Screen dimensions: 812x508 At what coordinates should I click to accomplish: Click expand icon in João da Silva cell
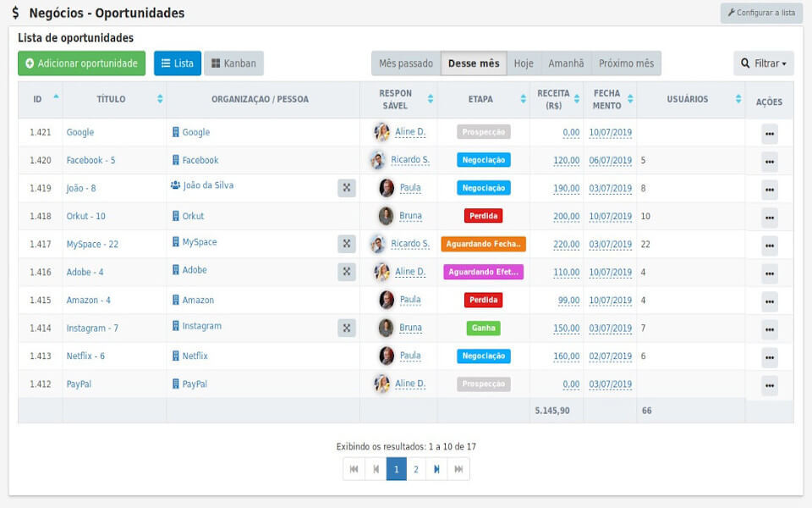347,188
